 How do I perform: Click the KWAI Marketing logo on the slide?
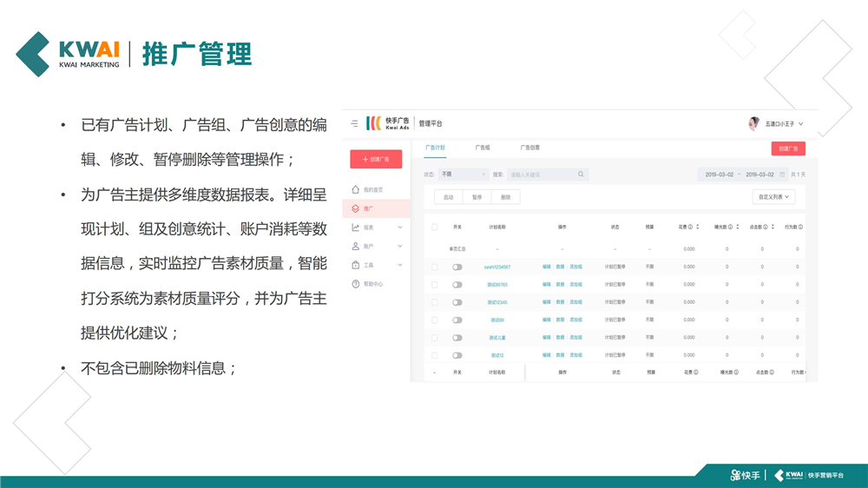(x=68, y=54)
